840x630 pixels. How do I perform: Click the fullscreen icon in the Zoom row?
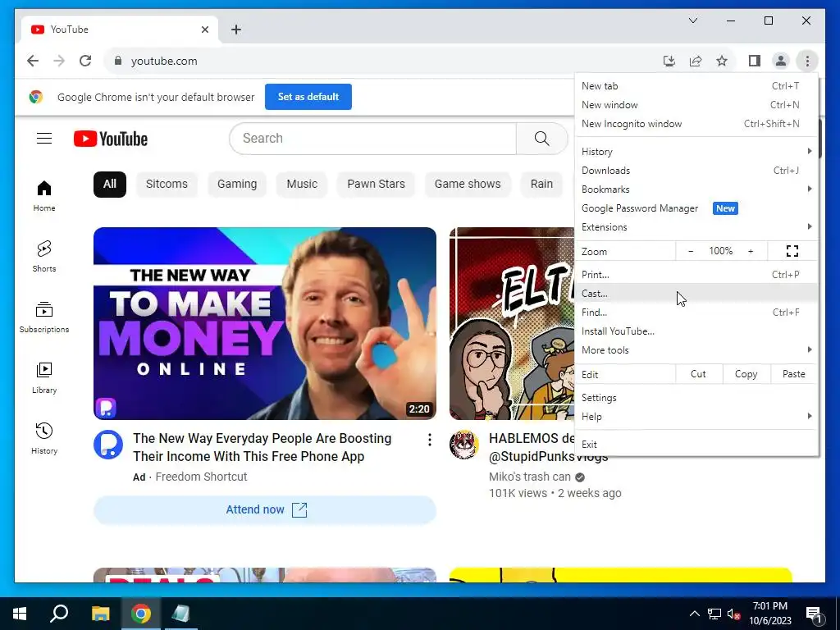792,251
